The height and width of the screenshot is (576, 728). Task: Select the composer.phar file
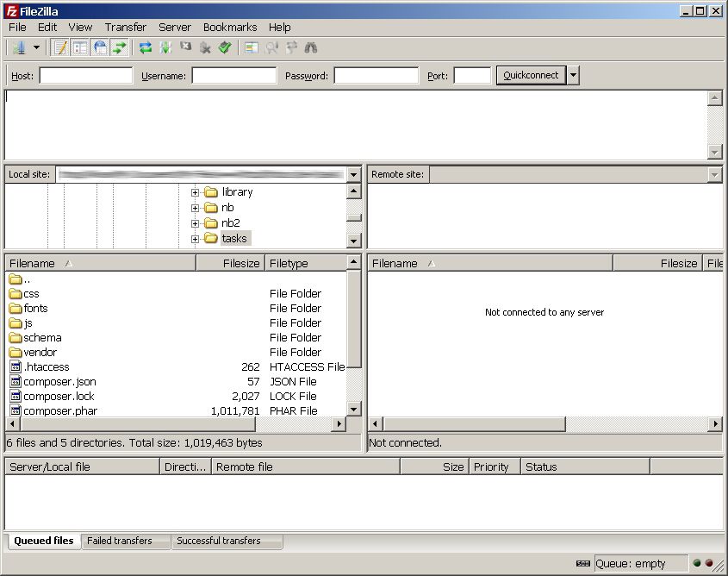point(53,410)
